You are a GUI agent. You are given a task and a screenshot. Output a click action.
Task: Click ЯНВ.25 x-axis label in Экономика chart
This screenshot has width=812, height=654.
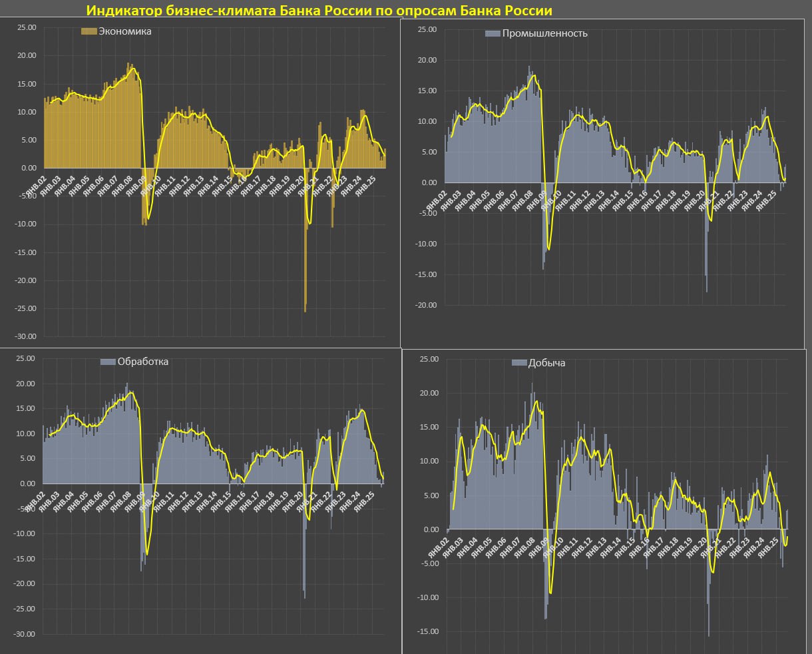point(366,187)
